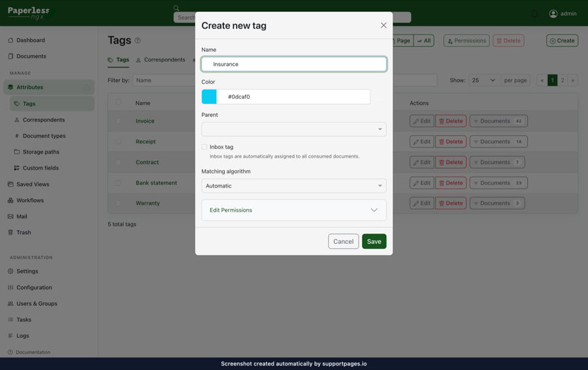
Task: Open the Bank statement tag link
Action: click(156, 183)
